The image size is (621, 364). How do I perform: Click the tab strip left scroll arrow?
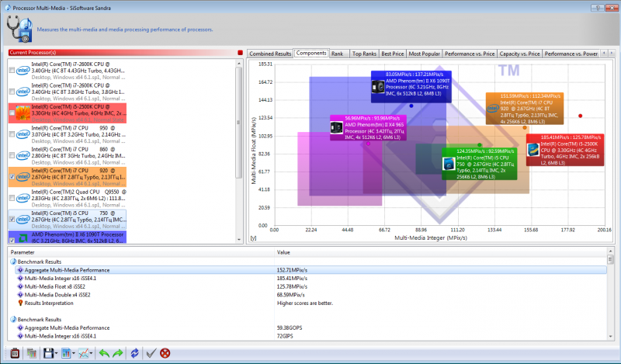pyautogui.click(x=604, y=53)
